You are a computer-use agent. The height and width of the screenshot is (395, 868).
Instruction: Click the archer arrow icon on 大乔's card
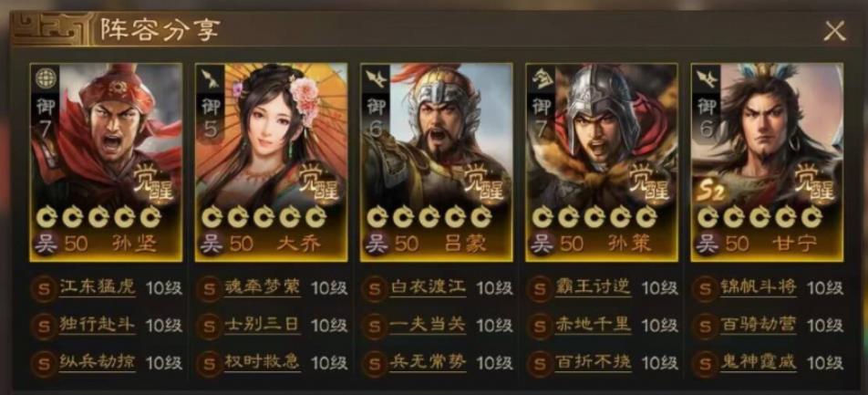click(x=210, y=79)
